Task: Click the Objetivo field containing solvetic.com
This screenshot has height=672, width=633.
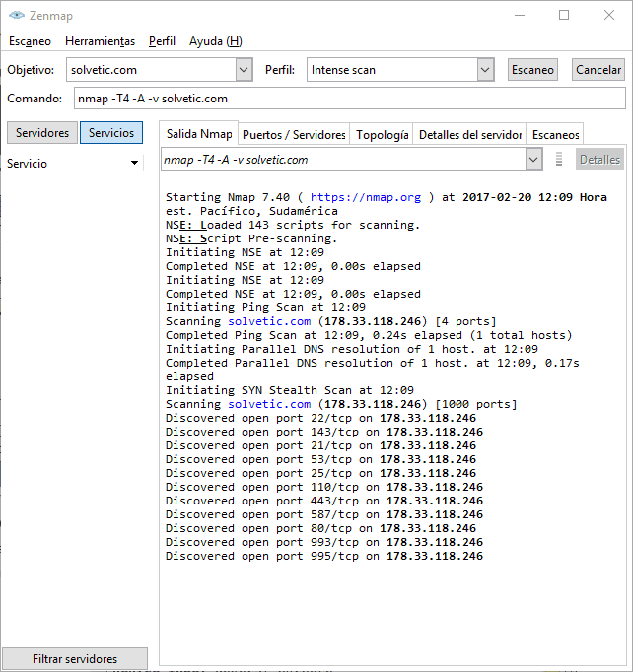Action: pos(152,69)
